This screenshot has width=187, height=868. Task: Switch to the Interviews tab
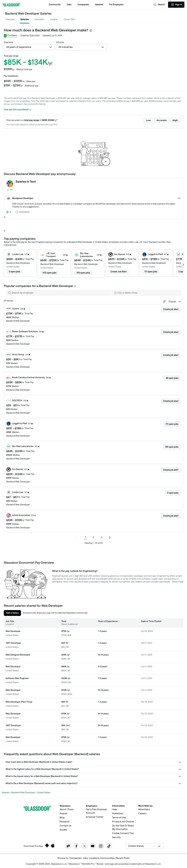tap(39, 19)
